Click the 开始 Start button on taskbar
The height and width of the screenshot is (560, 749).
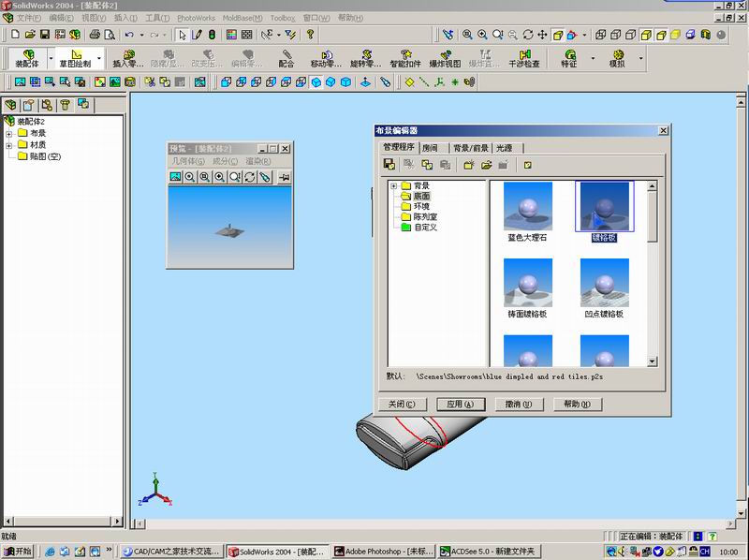18,552
